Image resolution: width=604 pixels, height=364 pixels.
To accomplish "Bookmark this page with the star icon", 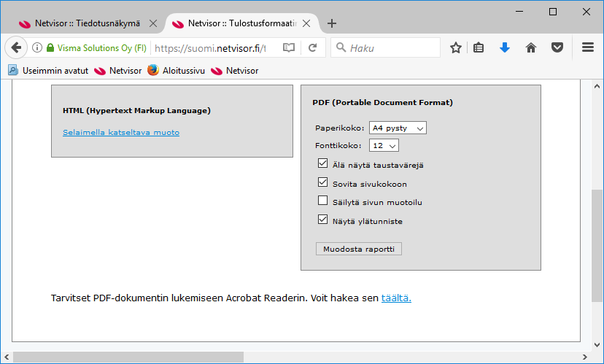I will [x=456, y=48].
